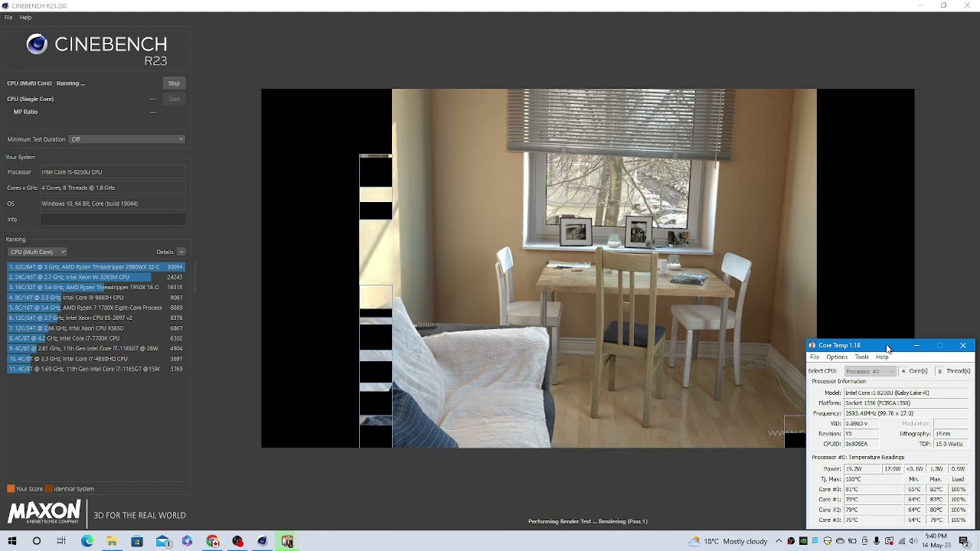Open the Cinebench Help menu
Viewport: 980px width, 551px height.
click(25, 17)
